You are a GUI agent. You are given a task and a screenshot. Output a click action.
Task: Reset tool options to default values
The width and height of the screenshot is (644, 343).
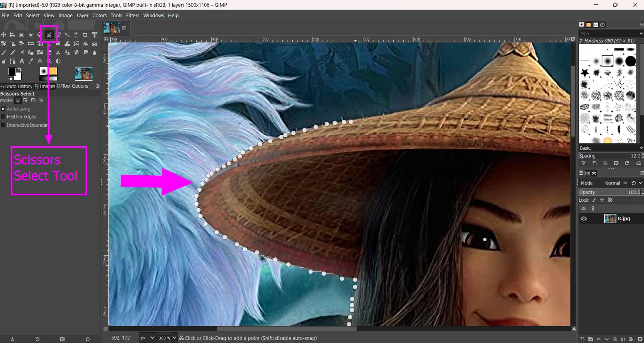pos(88,339)
